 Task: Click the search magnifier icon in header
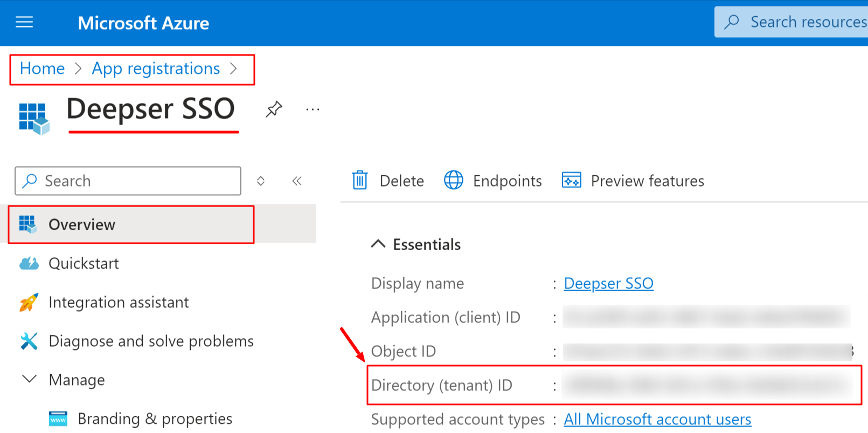(x=732, y=22)
